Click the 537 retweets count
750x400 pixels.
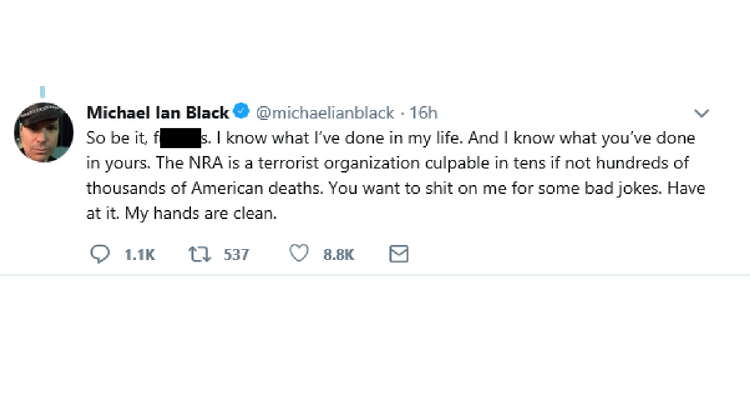pos(236,255)
